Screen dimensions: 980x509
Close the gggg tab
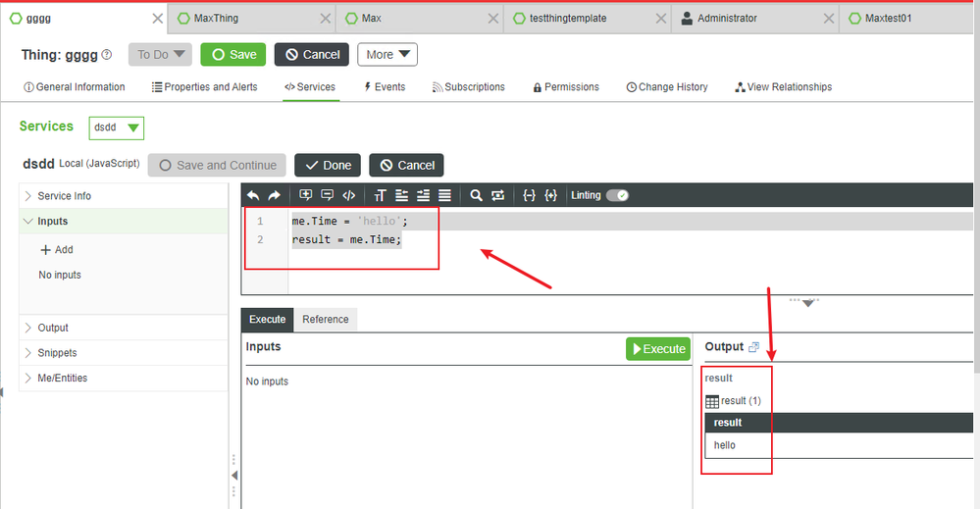pos(158,18)
